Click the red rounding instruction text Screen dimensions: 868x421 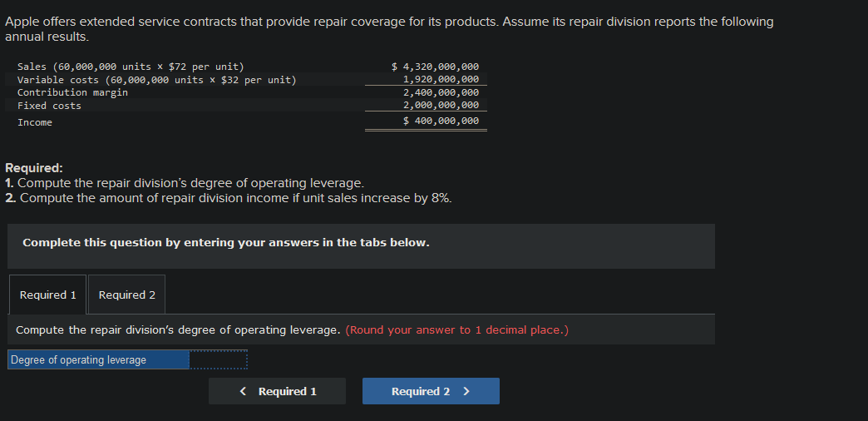[x=456, y=330]
